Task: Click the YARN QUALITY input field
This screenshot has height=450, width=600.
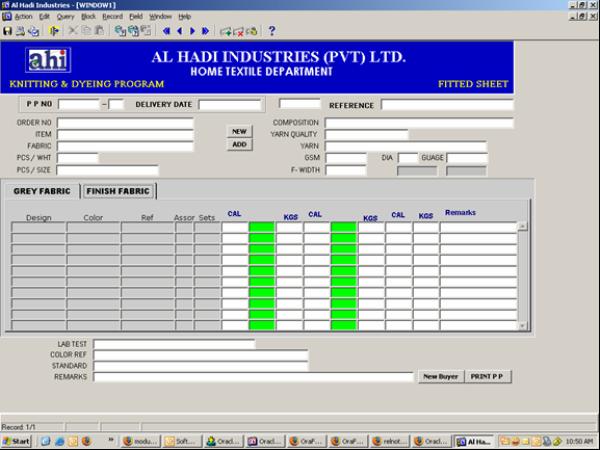Action: point(367,134)
